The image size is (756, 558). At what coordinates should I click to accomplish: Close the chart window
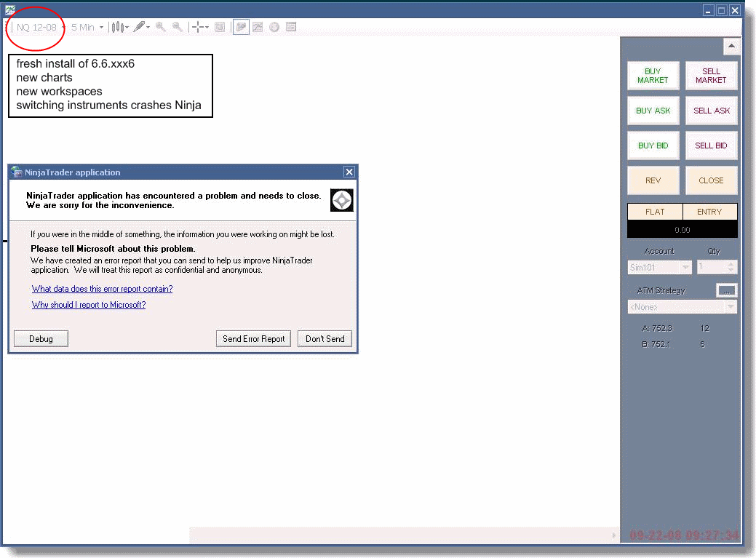point(735,10)
